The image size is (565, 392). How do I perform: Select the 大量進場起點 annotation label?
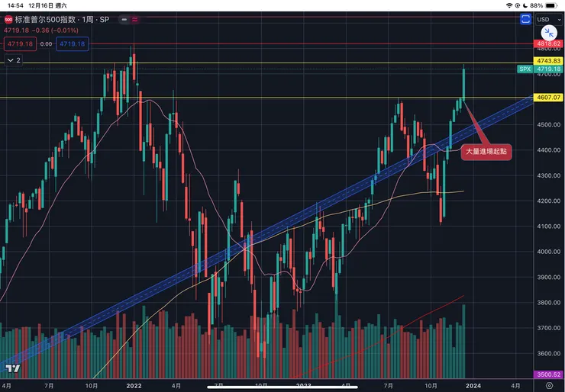point(487,151)
